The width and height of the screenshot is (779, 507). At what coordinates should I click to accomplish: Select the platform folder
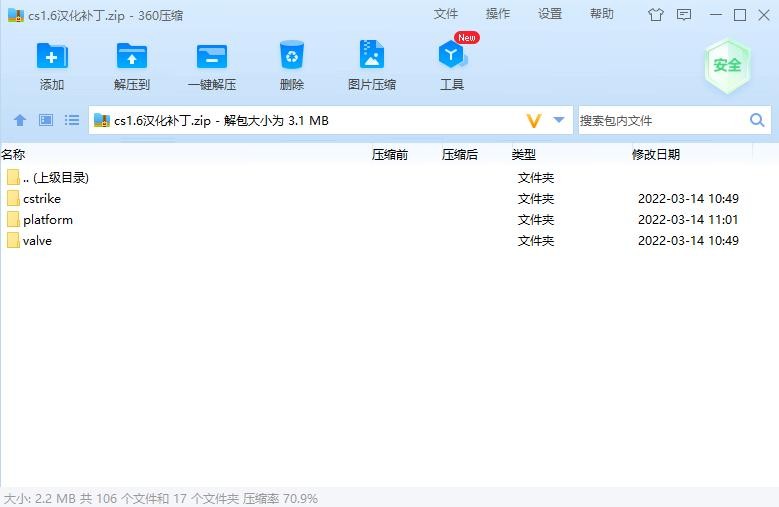376,219
